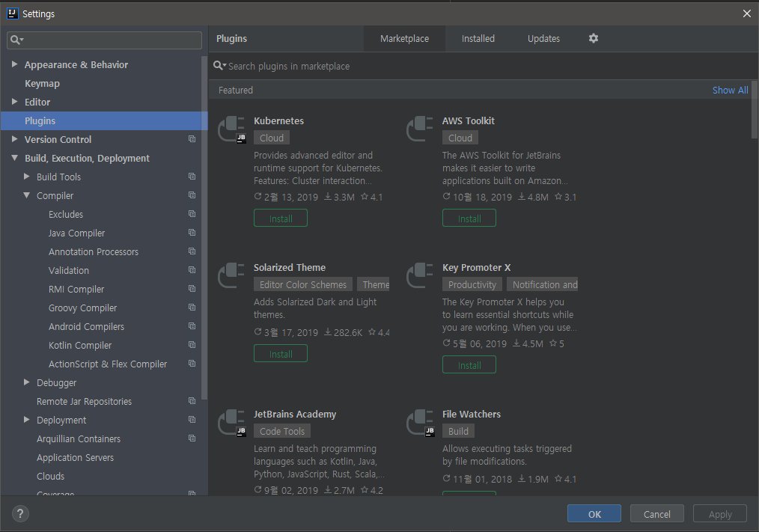Click the Productivity tag
The height and width of the screenshot is (532, 759).
[472, 284]
